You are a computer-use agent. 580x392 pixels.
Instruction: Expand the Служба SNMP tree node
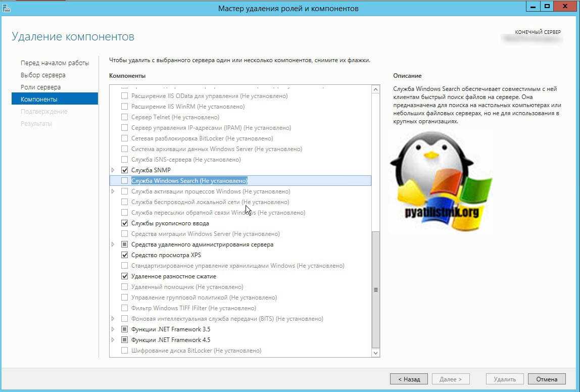113,170
